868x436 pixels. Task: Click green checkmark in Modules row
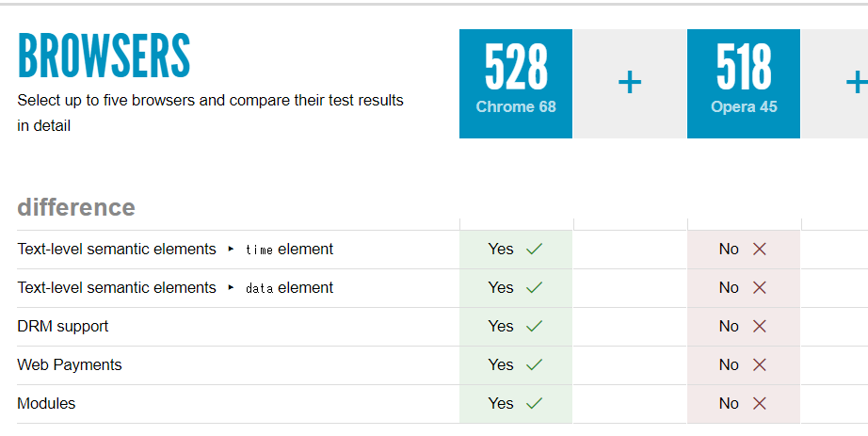pyautogui.click(x=535, y=404)
